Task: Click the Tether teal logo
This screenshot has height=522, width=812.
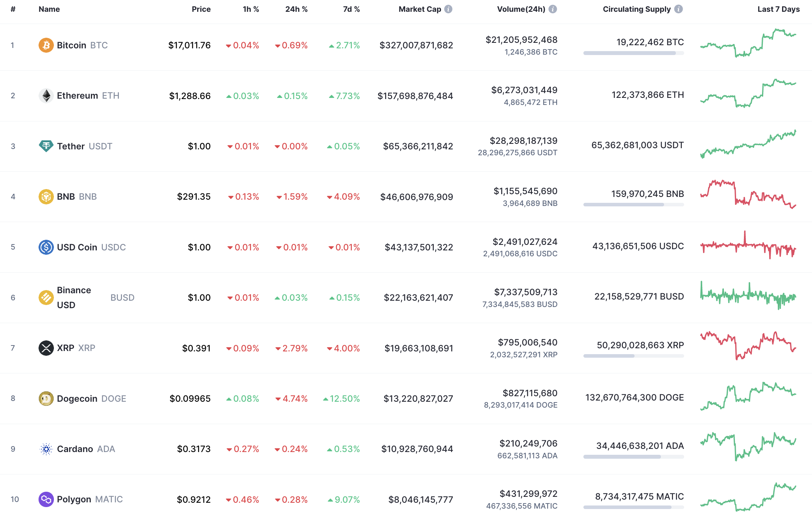Action: 46,146
